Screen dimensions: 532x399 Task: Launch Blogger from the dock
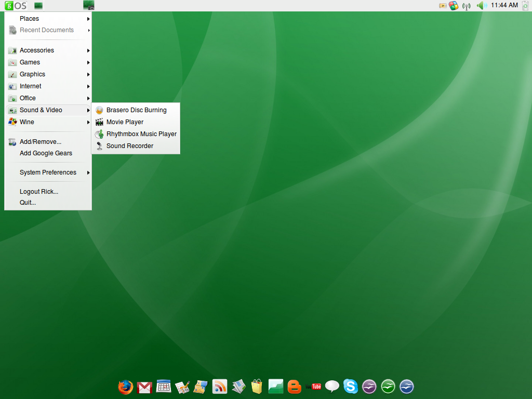coord(294,387)
